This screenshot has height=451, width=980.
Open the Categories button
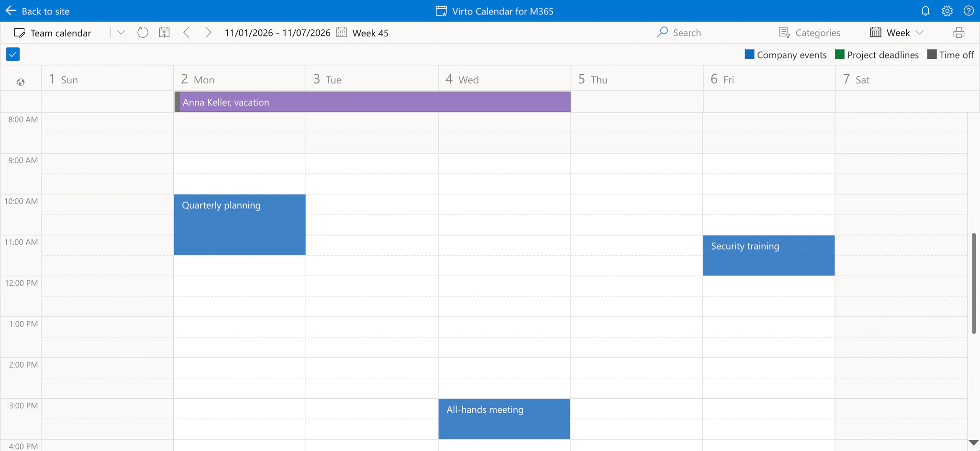coord(810,33)
